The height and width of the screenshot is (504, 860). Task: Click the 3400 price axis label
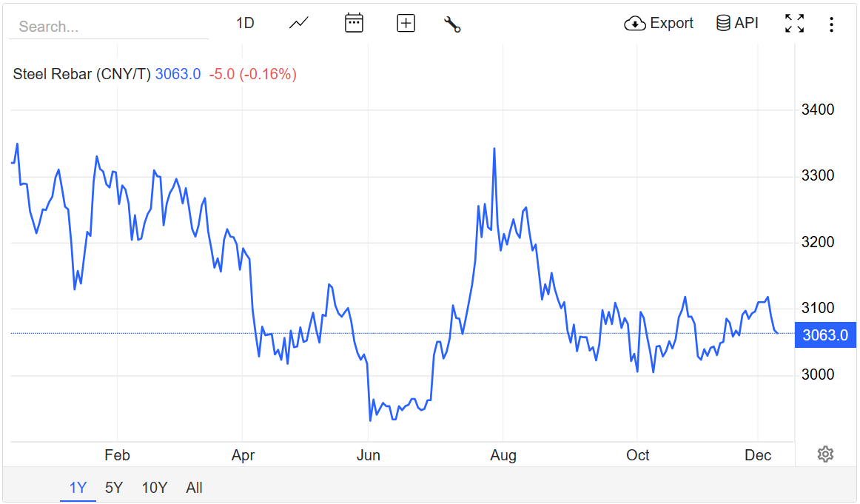click(818, 110)
